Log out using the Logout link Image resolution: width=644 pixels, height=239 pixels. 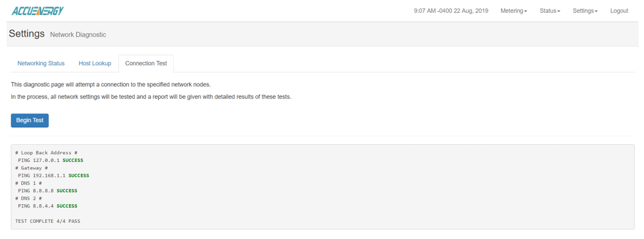point(619,11)
